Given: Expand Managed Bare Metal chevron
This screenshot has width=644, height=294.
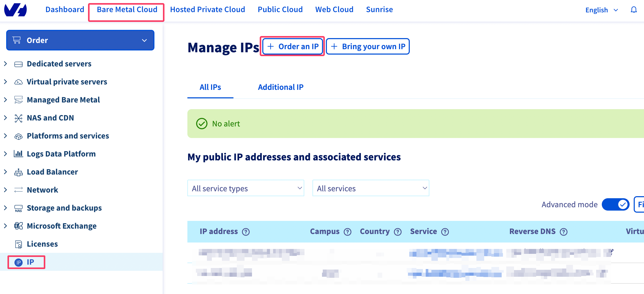Looking at the screenshot, I should [x=5, y=100].
